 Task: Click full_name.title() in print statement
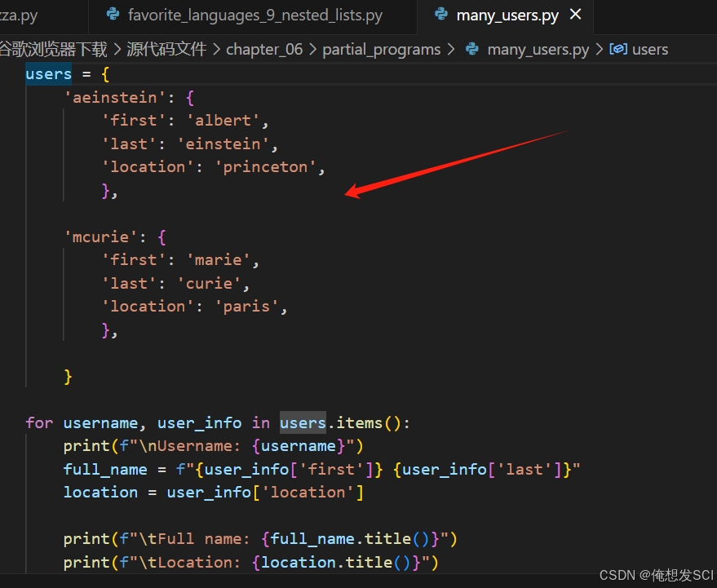[350, 538]
